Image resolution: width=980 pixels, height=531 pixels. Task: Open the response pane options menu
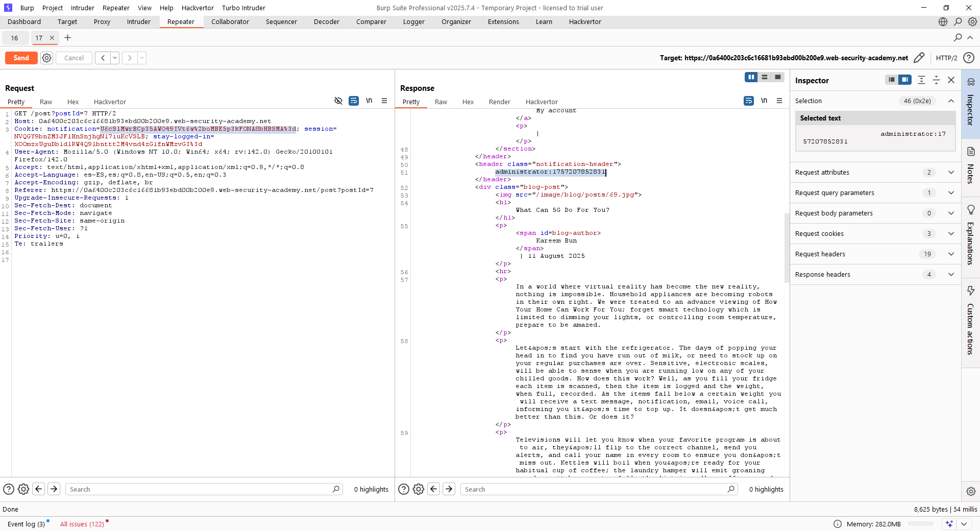(779, 101)
